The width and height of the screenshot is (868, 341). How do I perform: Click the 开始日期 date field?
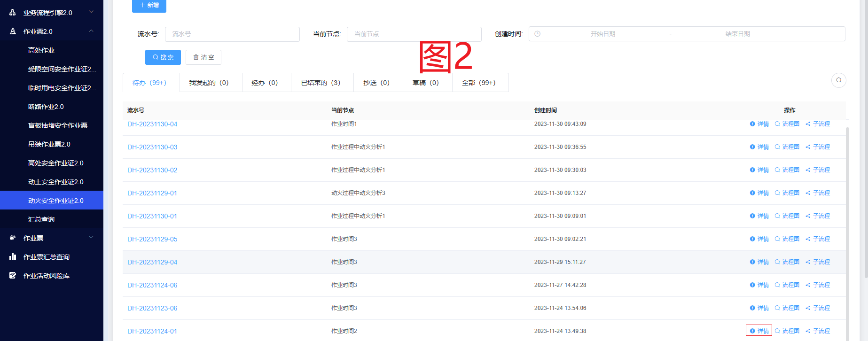tap(603, 34)
